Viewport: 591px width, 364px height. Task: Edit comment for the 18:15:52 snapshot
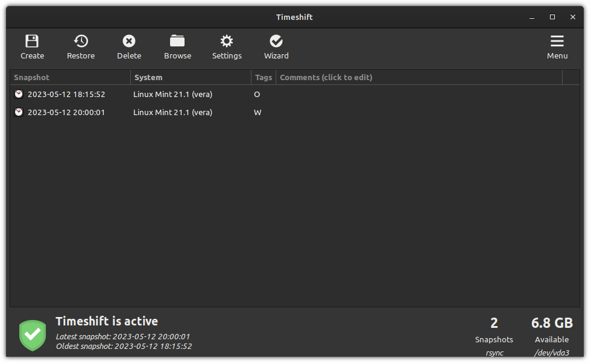419,94
